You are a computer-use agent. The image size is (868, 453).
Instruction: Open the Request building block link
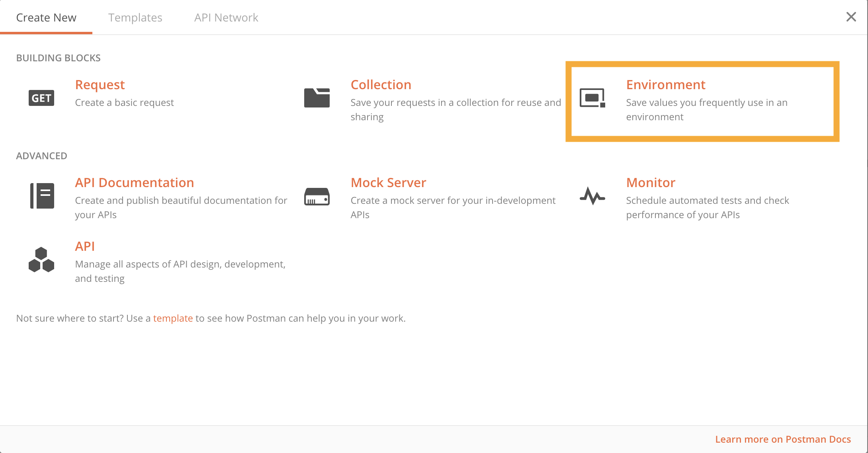(100, 85)
